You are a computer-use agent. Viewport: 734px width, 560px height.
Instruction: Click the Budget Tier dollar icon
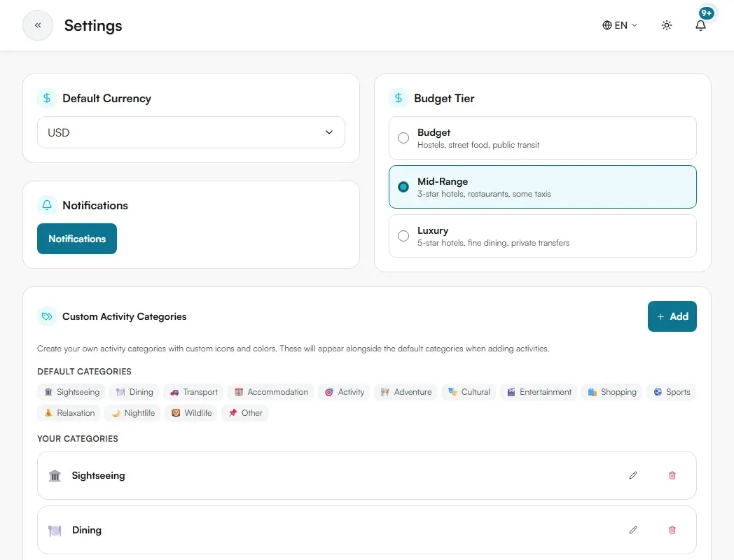(399, 98)
